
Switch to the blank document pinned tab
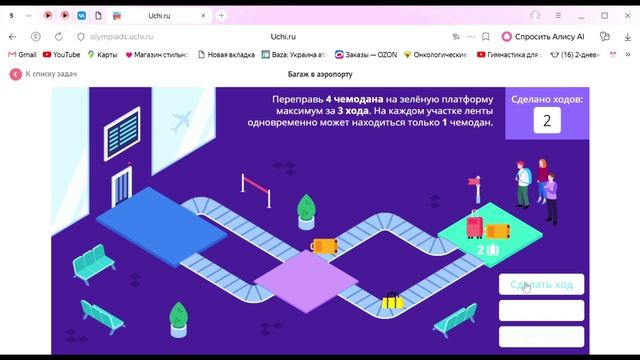coord(98,16)
